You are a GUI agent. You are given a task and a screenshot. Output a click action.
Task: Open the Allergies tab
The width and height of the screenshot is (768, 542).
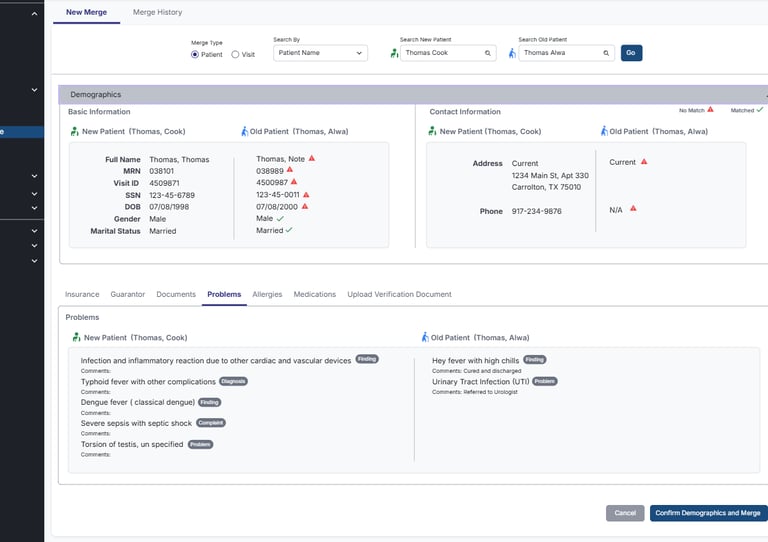pyautogui.click(x=267, y=295)
